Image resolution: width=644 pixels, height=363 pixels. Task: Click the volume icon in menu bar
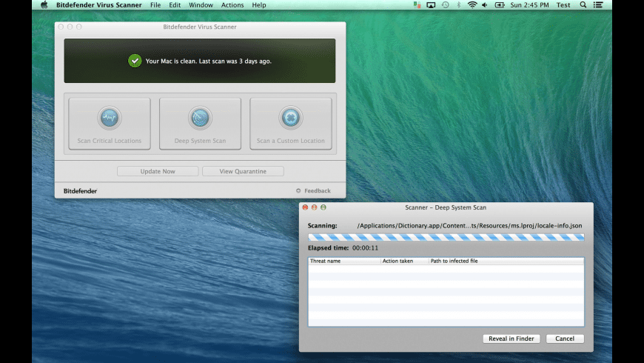pyautogui.click(x=485, y=5)
